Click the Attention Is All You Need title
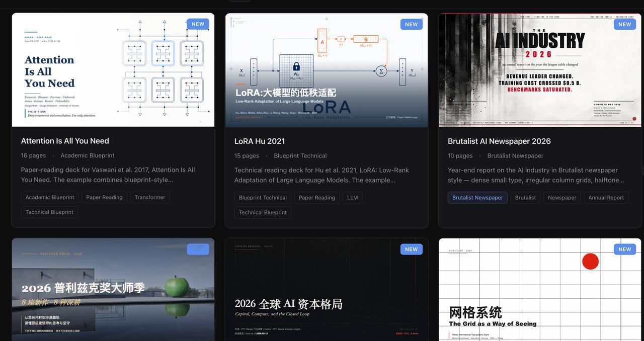 point(65,141)
